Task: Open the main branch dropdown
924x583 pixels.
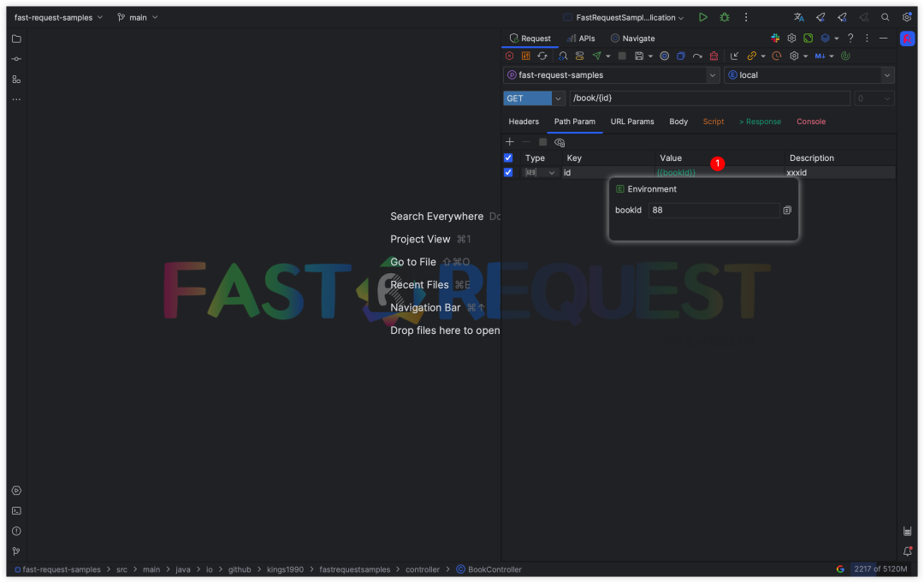Action: point(138,18)
